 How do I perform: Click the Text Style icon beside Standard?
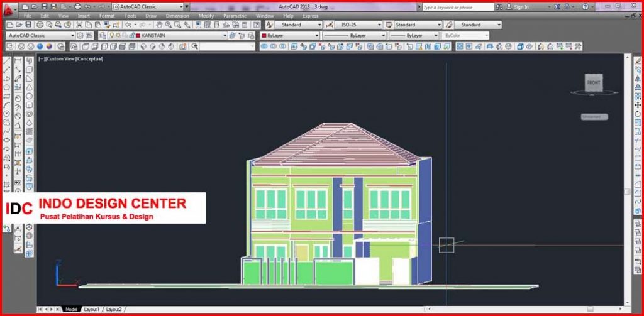pos(269,25)
